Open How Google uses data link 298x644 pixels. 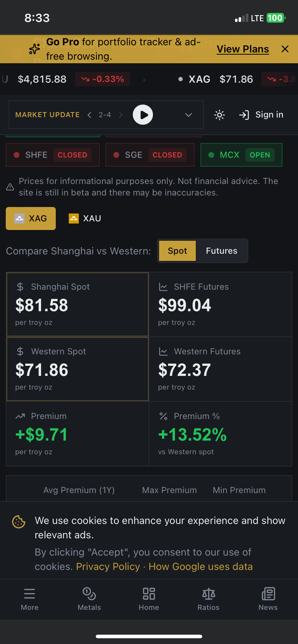[200, 567]
